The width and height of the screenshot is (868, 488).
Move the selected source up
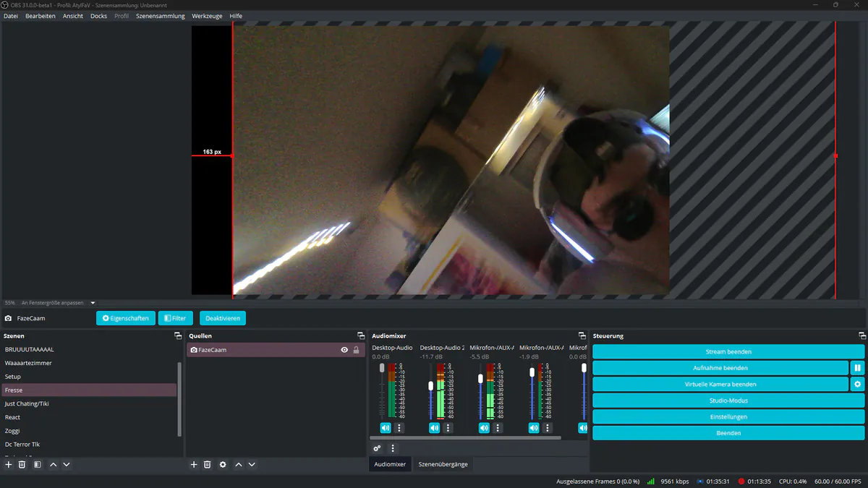pos(239,465)
